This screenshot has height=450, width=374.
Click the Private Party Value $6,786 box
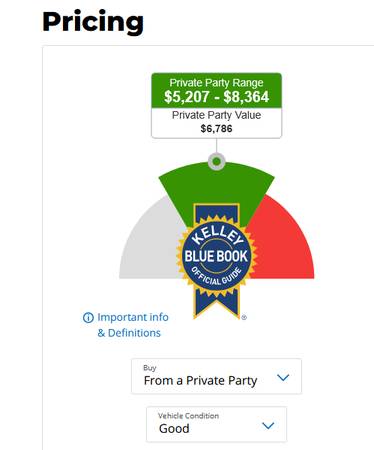[x=216, y=122]
